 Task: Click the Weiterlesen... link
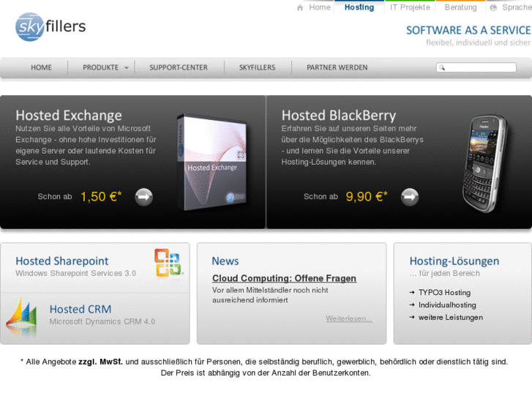[349, 318]
